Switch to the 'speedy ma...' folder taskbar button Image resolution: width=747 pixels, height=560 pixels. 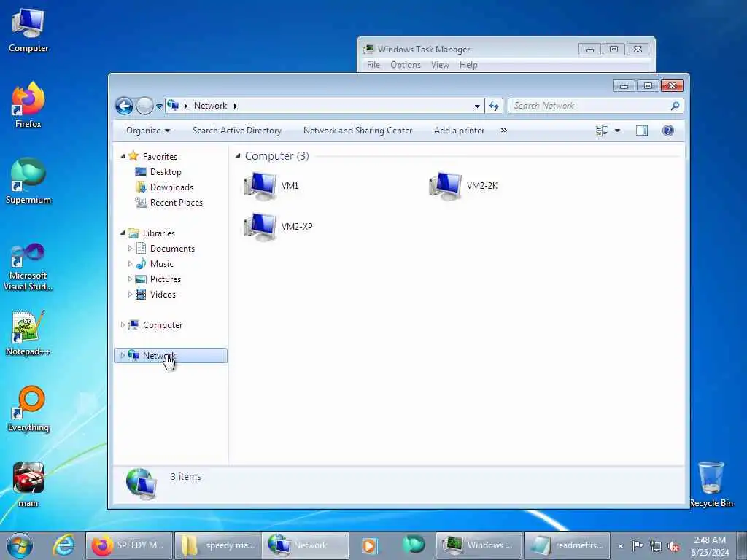[218, 545]
